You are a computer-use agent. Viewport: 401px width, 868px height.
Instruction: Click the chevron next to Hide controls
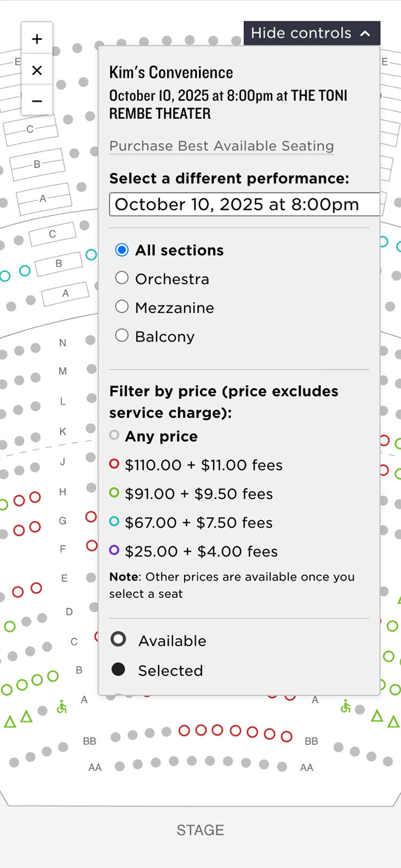click(x=365, y=33)
